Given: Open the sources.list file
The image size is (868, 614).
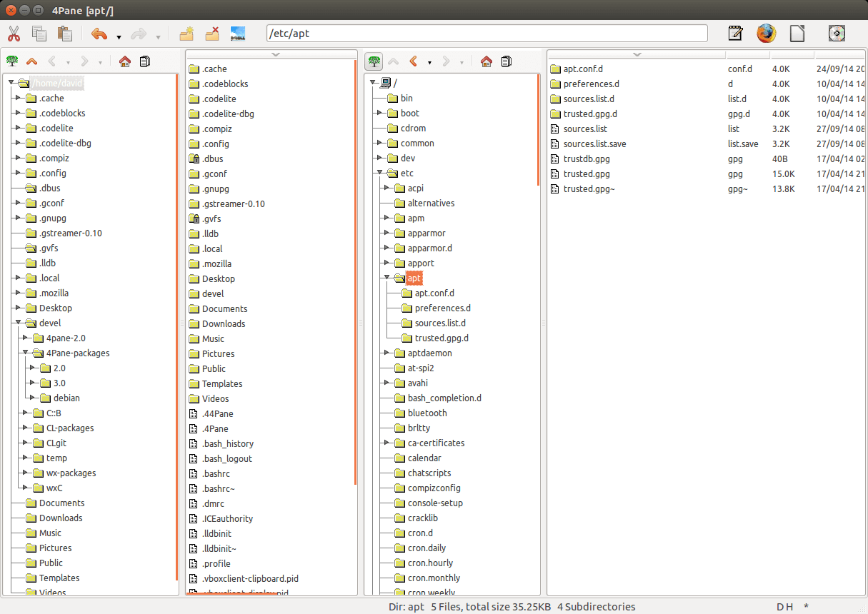Looking at the screenshot, I should pos(583,129).
